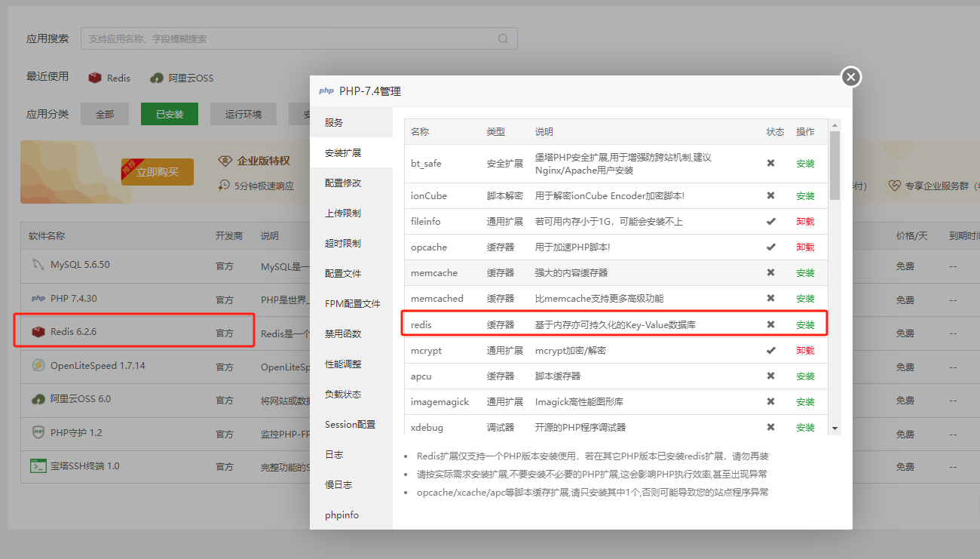Viewport: 980px width, 559px height.
Task: Click the 阿里云OSS icon in recently used
Action: coord(157,78)
